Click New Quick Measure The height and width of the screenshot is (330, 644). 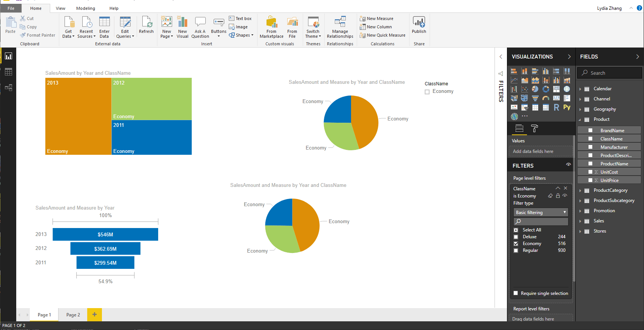pos(383,35)
